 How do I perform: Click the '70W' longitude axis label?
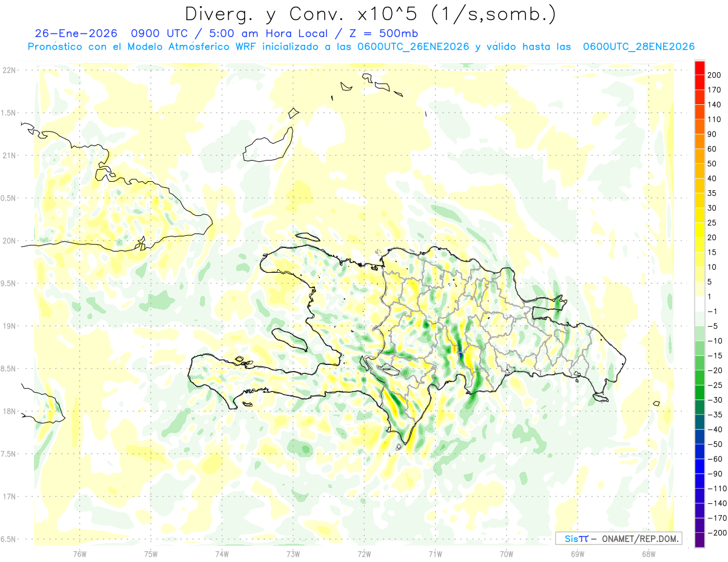click(x=506, y=553)
